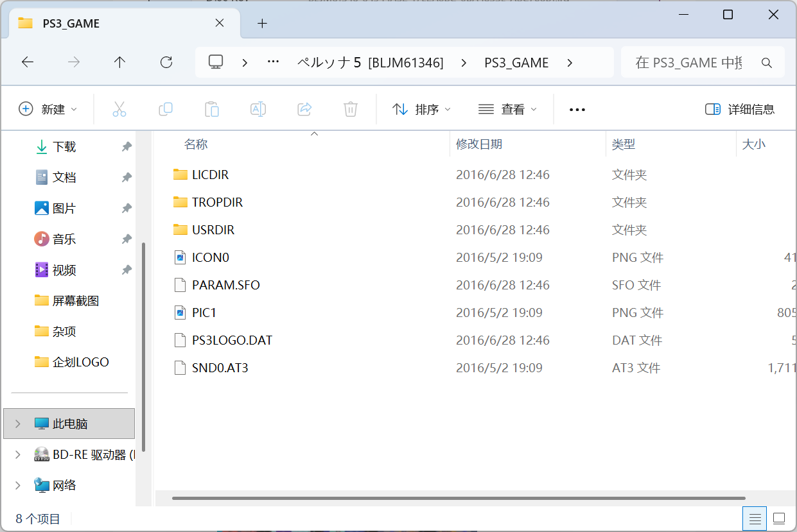The width and height of the screenshot is (797, 532).
Task: Open the 查看 view dropdown
Action: (507, 109)
